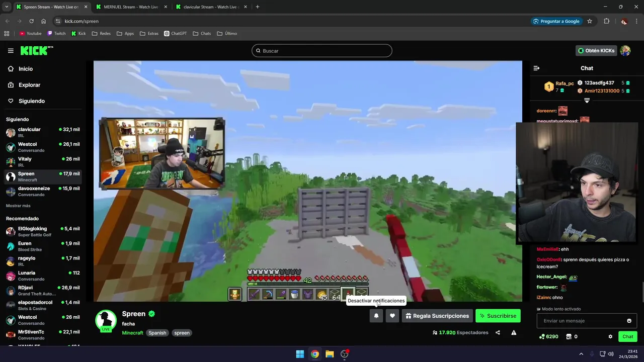This screenshot has width=644, height=362.
Task: Click Regala Suscripciones button
Action: (x=437, y=316)
